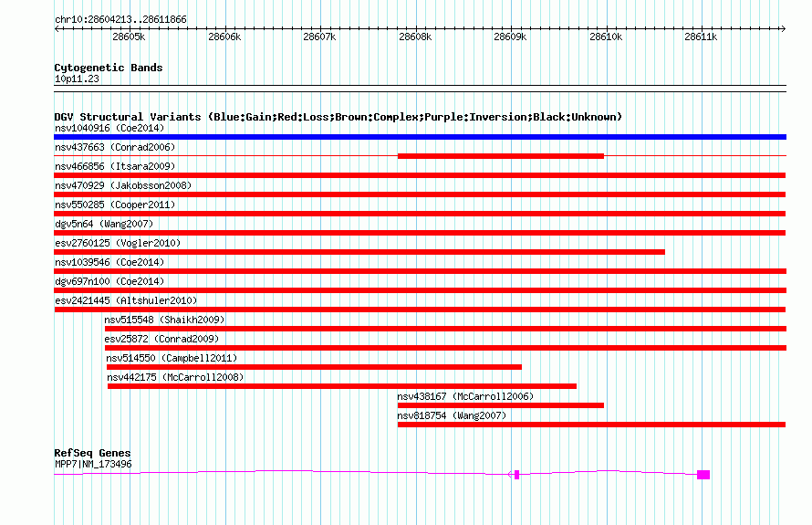Image resolution: width=812 pixels, height=525 pixels.
Task: Click the blue nsv1040916 gain bar
Action: (420, 137)
